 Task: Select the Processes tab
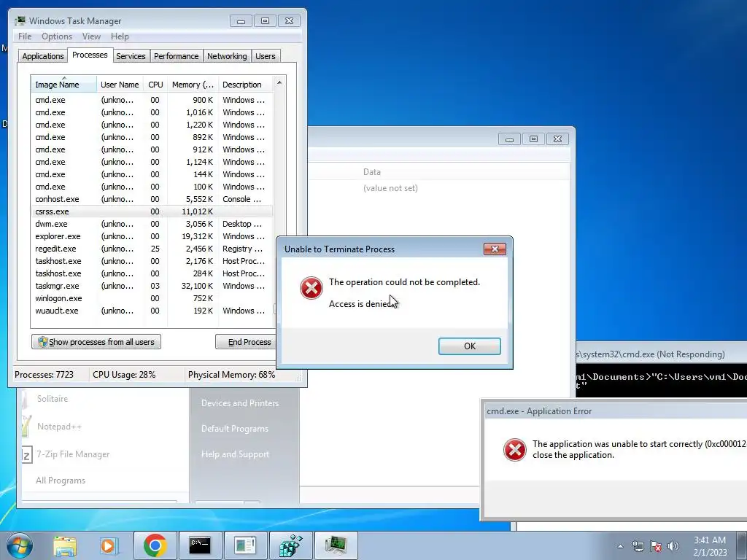90,55
